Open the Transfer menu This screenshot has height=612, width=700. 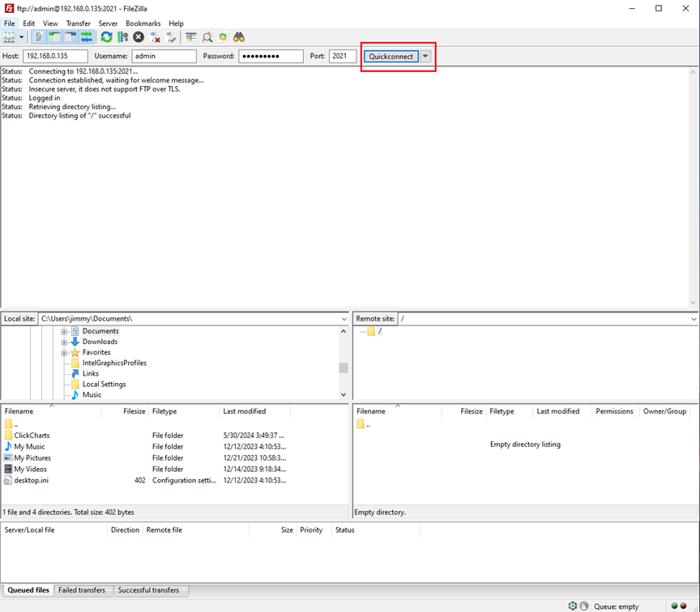(x=78, y=23)
